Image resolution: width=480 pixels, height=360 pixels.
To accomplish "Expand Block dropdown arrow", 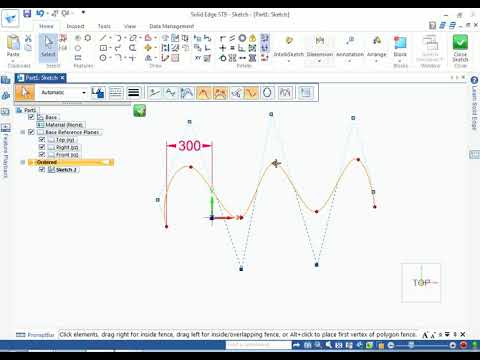I will click(x=400, y=61).
